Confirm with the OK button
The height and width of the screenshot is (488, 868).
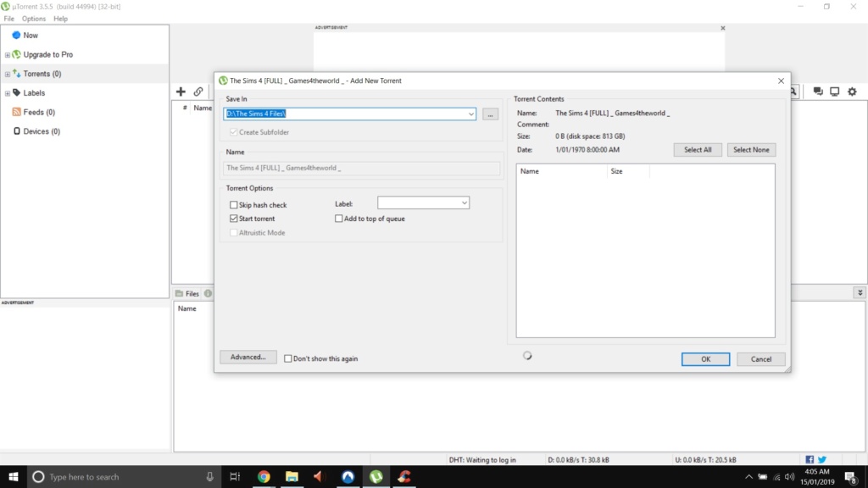(705, 359)
